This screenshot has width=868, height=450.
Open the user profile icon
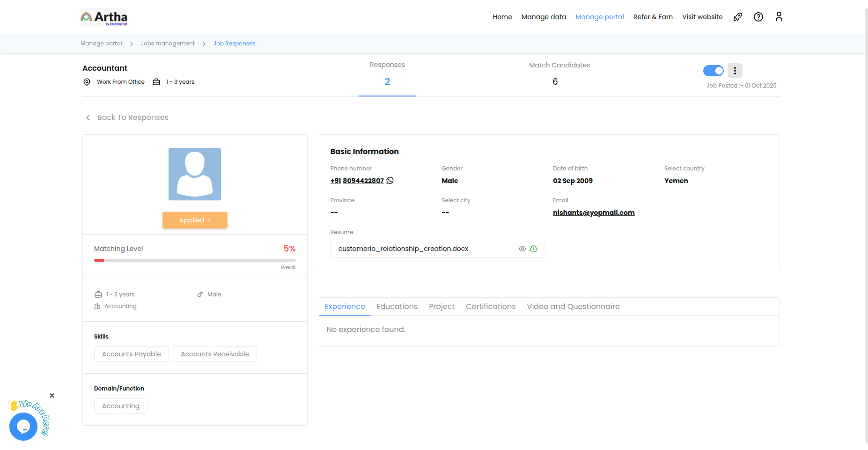click(x=779, y=17)
